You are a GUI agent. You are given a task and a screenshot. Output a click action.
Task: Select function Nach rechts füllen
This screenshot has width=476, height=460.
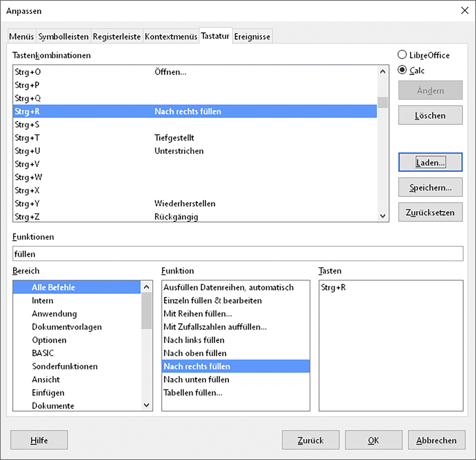(x=236, y=366)
